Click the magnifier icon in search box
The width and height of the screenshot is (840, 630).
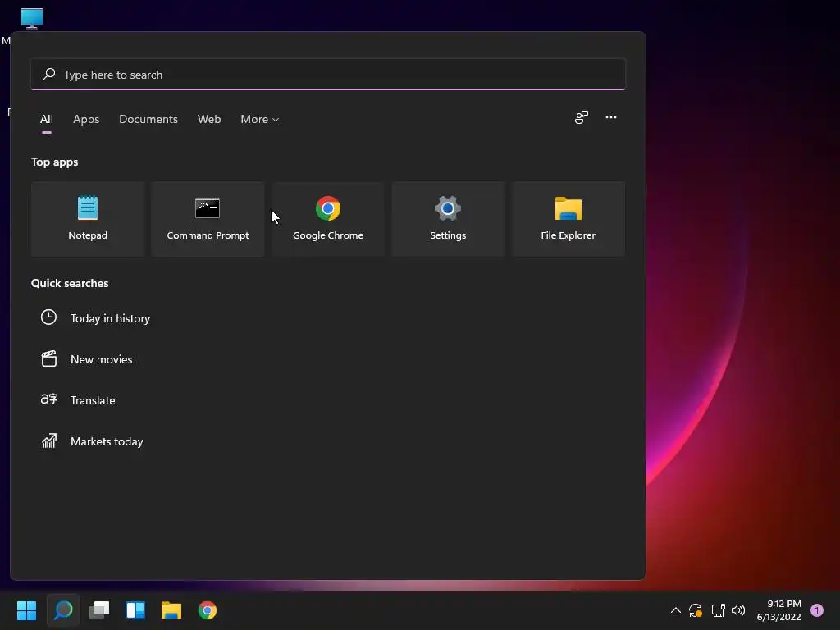pyautogui.click(x=49, y=74)
